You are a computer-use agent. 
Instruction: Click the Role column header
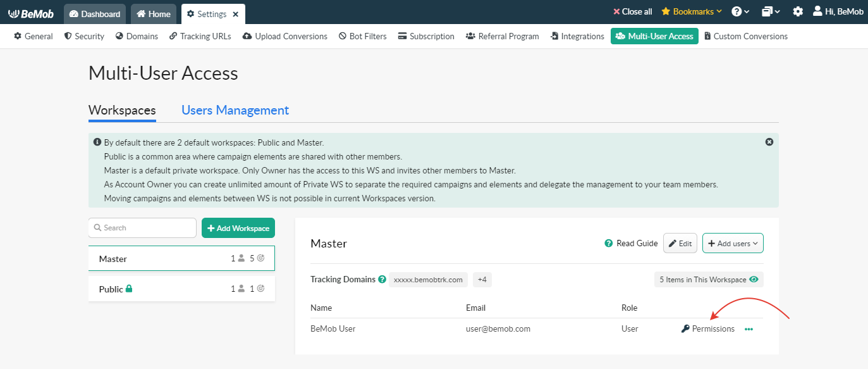630,308
